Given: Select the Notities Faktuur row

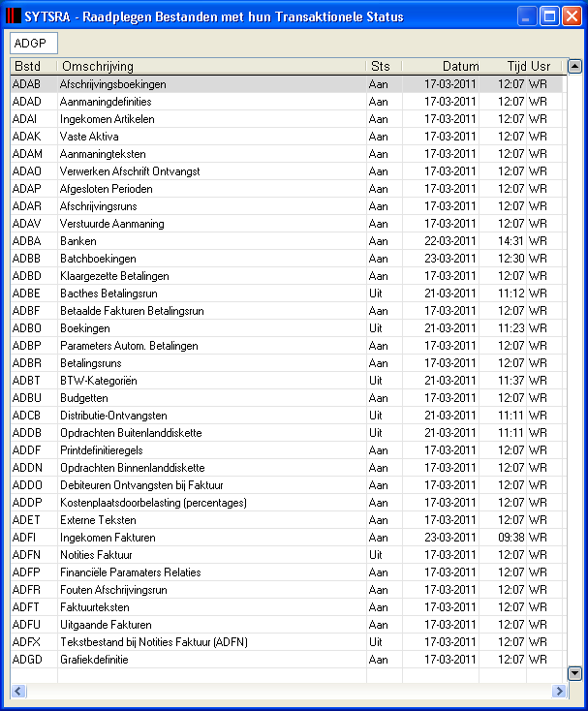Looking at the screenshot, I should coord(287,555).
